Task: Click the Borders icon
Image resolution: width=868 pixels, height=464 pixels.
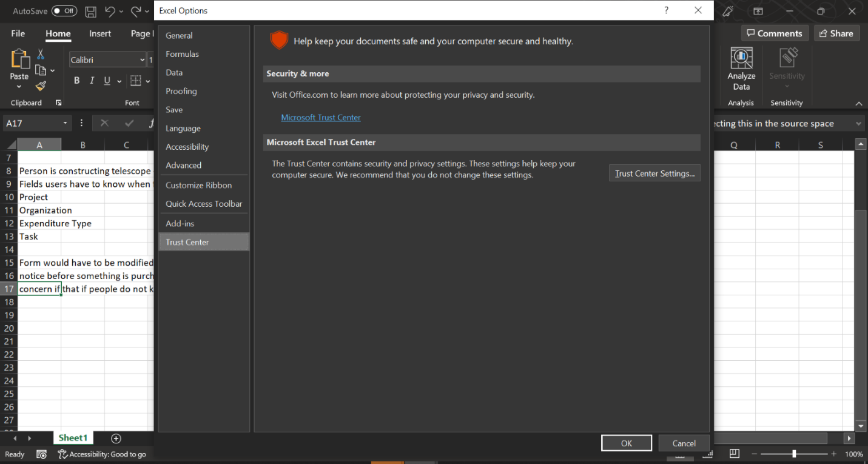Action: [x=136, y=81]
